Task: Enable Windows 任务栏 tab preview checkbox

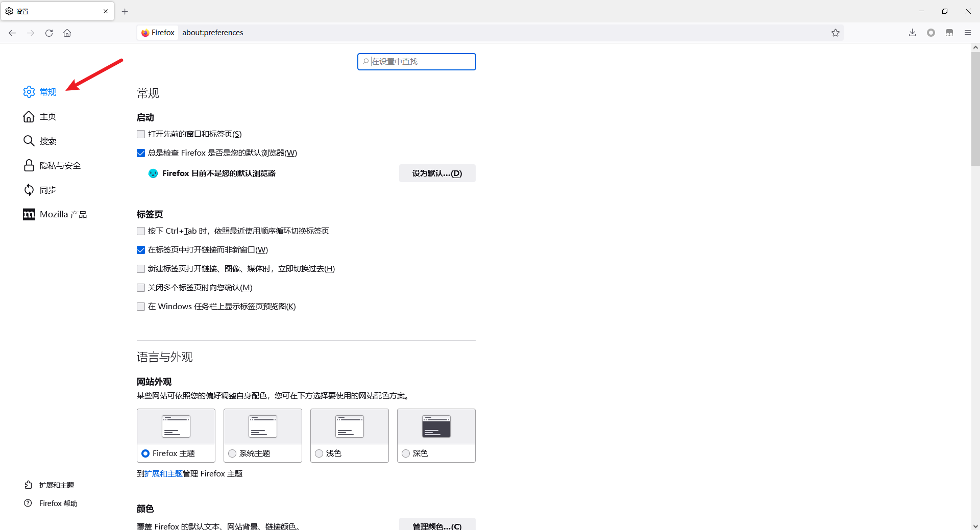Action: coord(141,307)
